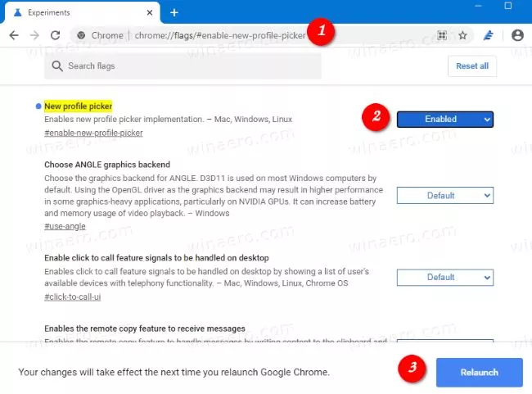532x394 pixels.
Task: Minimize the Chrome window
Action: 478,6
